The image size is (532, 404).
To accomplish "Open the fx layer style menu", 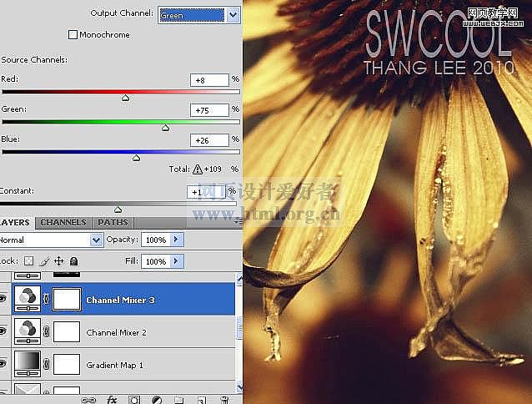I will pyautogui.click(x=112, y=400).
